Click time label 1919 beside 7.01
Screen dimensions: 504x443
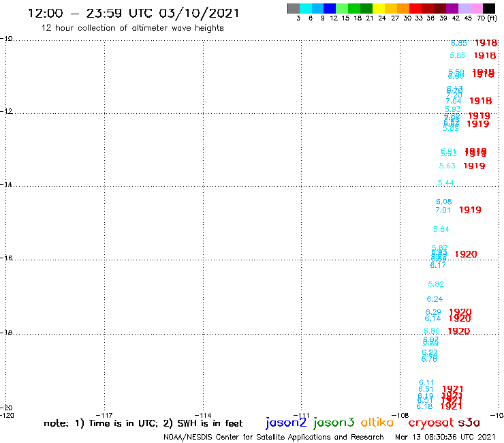click(x=470, y=210)
